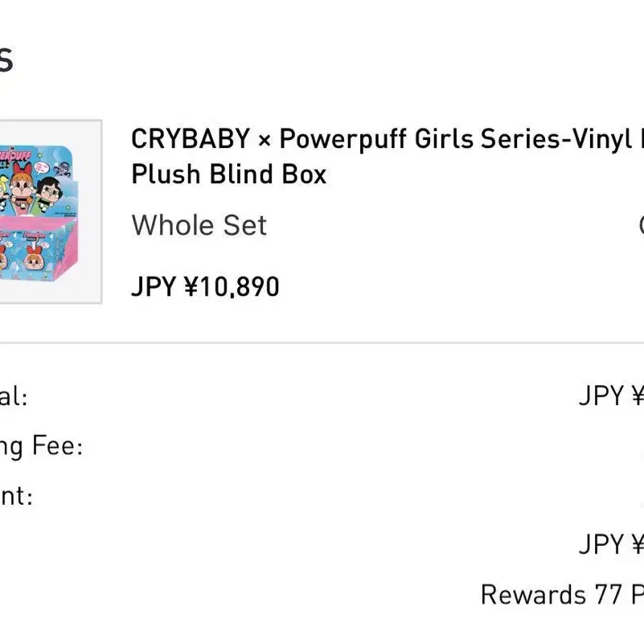Click the Rewards 77 points text
Viewport: 644px width, 644px height.
(x=562, y=594)
